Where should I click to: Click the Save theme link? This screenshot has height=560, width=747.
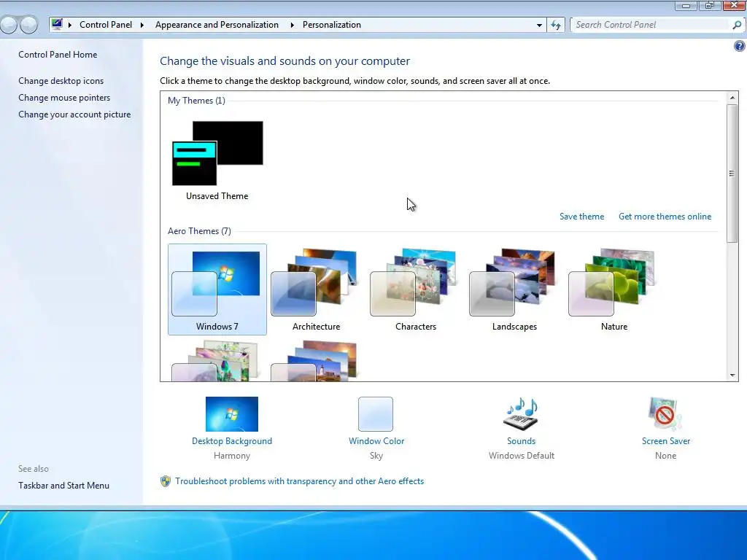(x=581, y=216)
